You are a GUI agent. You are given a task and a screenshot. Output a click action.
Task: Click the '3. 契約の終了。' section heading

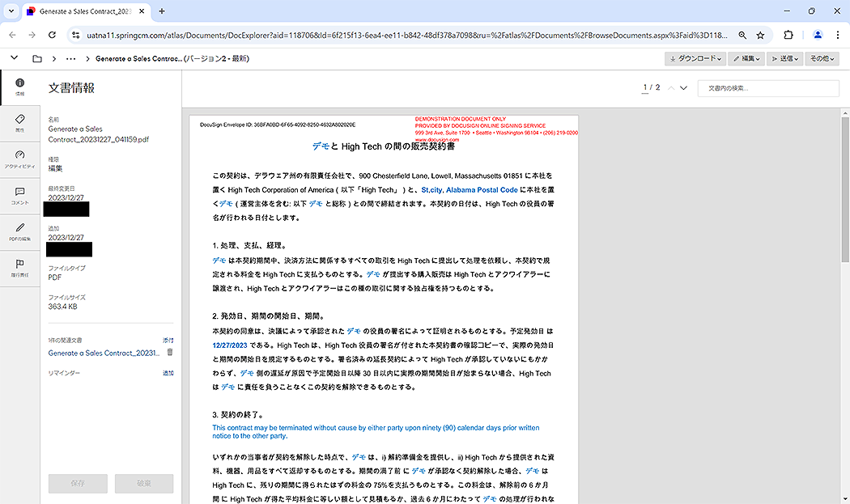click(x=238, y=414)
